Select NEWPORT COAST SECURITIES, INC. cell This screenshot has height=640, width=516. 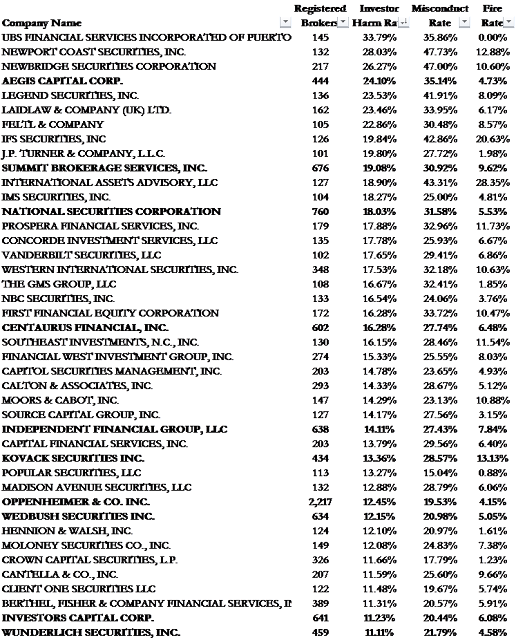point(93,52)
